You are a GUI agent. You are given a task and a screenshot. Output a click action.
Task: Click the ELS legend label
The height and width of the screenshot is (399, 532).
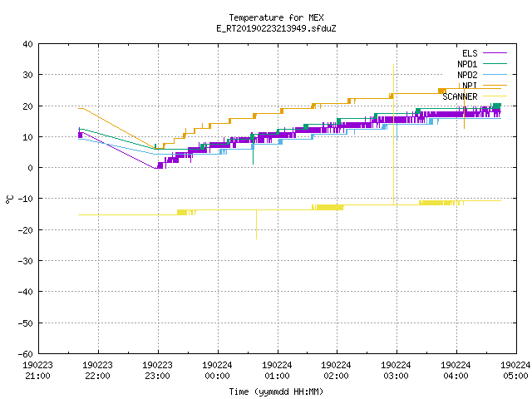tap(470, 53)
